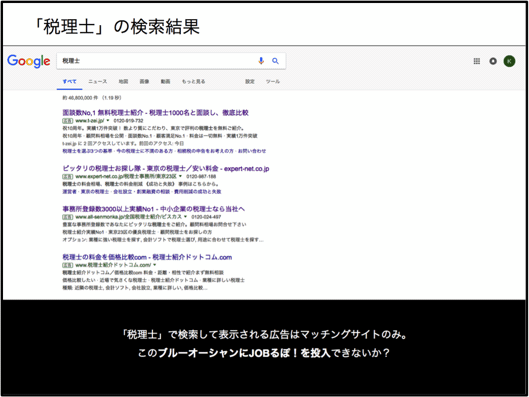Open the もっと見る menu
Image resolution: width=529 pixels, height=397 pixels.
pos(193,82)
